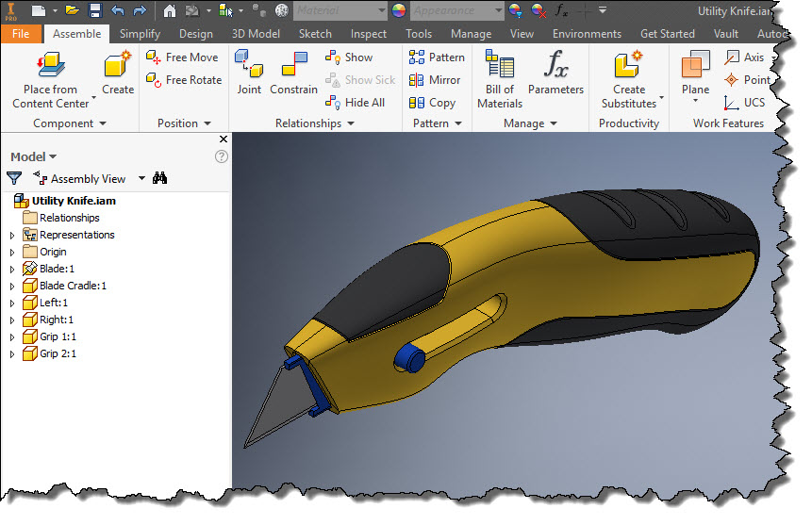Click the UCS work feature

(744, 103)
